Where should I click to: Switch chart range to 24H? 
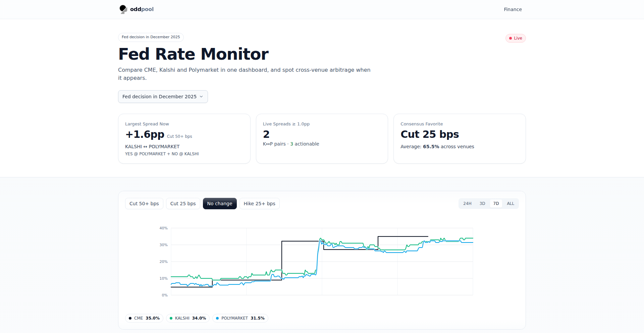[x=467, y=204]
